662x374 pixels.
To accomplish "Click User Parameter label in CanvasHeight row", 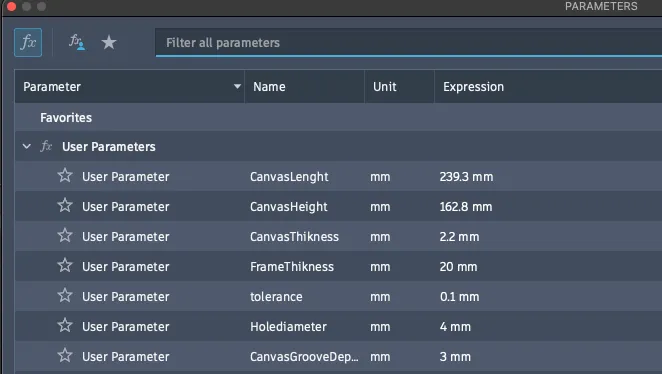I will pos(125,206).
